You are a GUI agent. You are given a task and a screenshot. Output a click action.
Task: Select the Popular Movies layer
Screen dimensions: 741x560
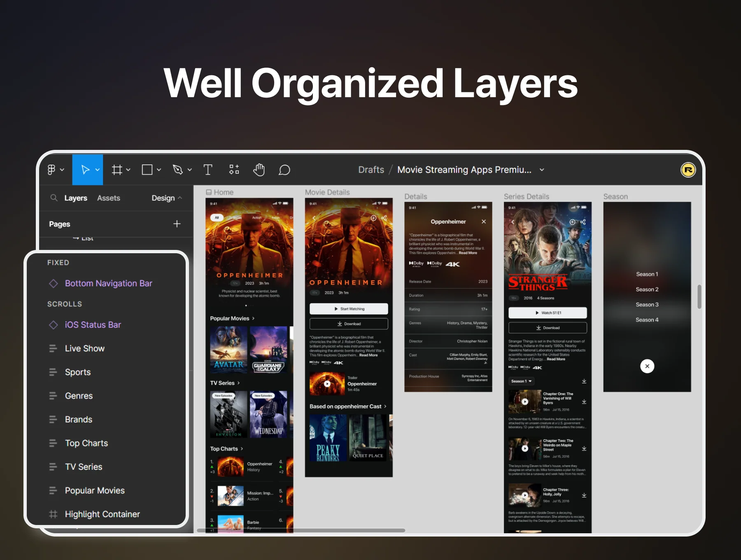(x=95, y=490)
